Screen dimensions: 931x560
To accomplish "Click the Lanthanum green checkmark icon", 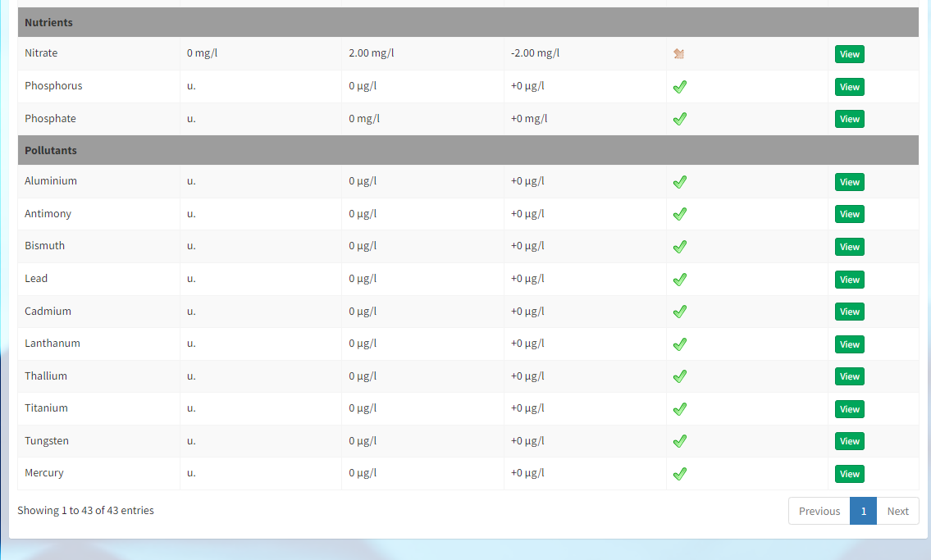I will [x=680, y=344].
